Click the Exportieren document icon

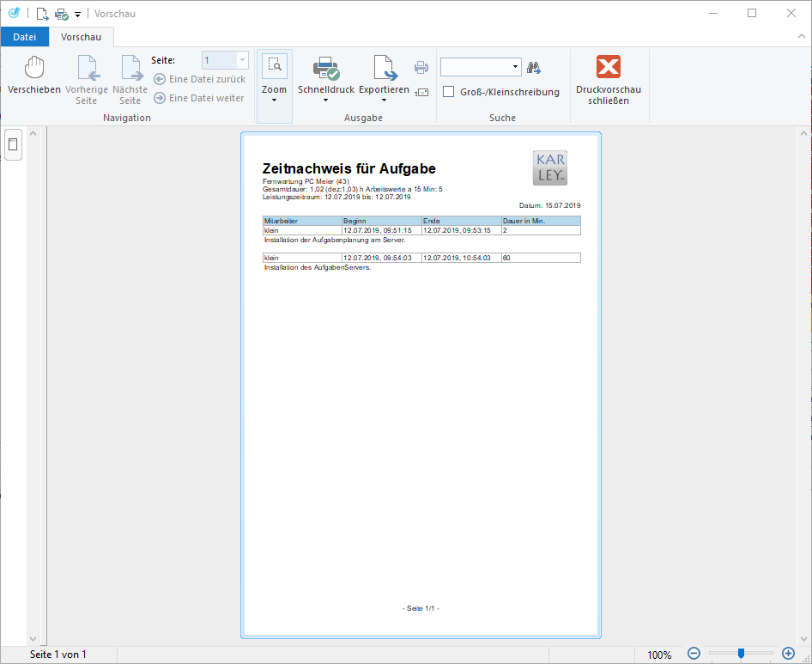click(x=384, y=68)
